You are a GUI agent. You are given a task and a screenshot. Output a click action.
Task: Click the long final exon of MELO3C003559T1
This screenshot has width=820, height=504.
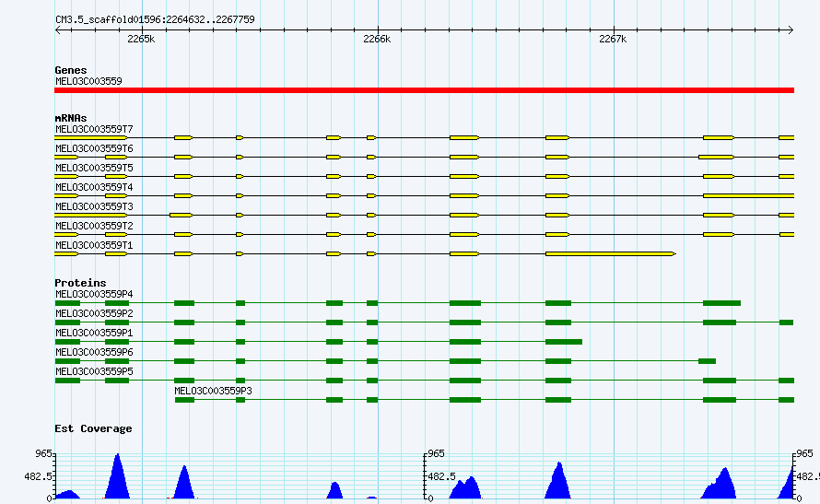pyautogui.click(x=610, y=254)
